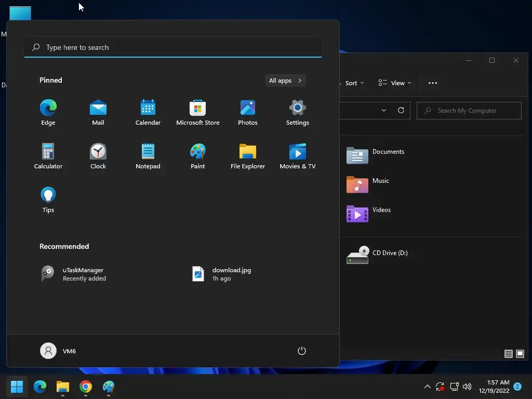Open the See more menu in File Explorer
The image size is (532, 399).
(x=433, y=83)
